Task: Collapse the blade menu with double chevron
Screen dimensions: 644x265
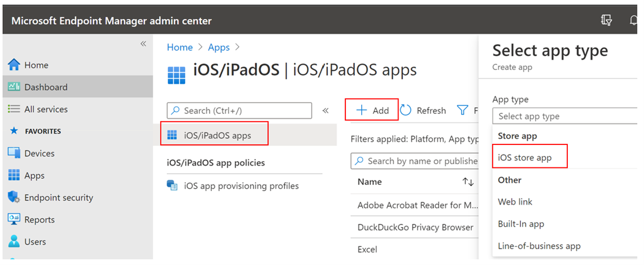Action: (326, 111)
